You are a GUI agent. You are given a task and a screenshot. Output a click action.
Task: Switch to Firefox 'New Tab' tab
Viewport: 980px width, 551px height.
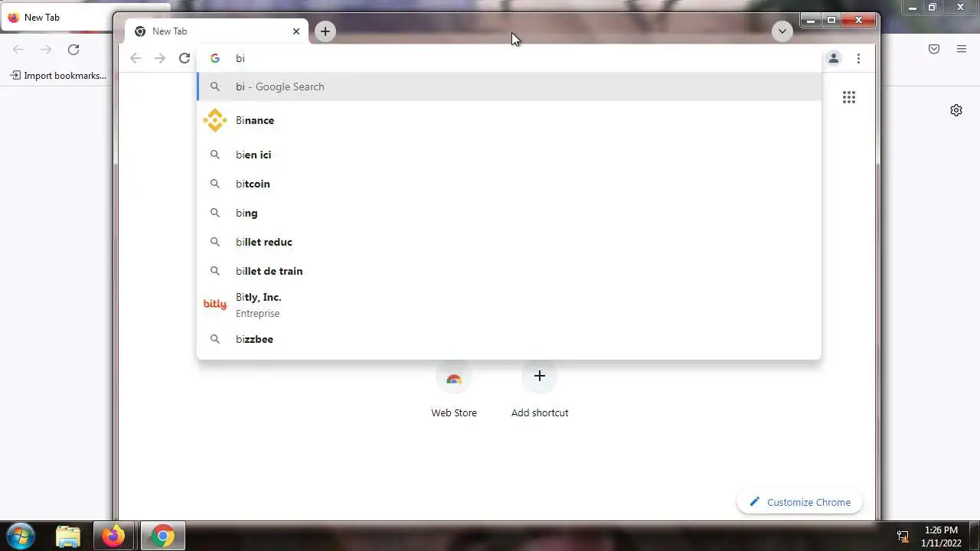57,17
